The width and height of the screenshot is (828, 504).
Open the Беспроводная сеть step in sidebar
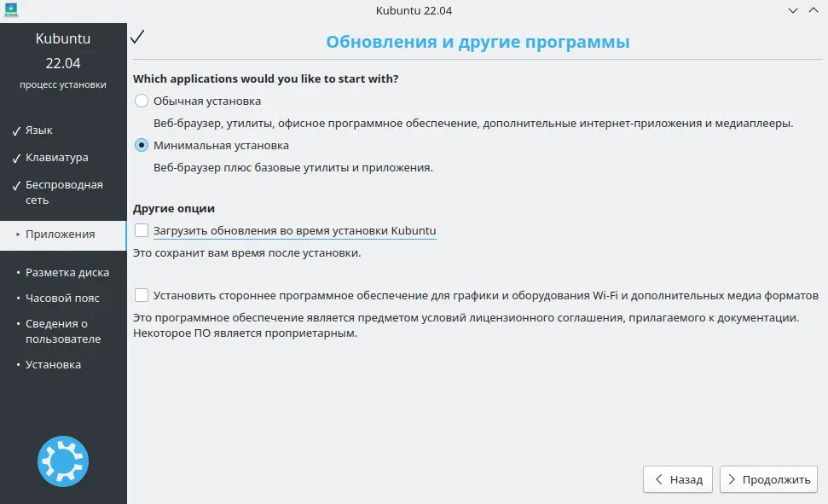point(63,192)
